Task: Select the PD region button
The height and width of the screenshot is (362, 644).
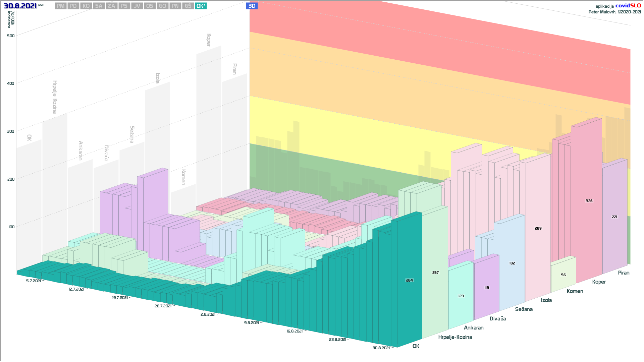Action: point(73,6)
